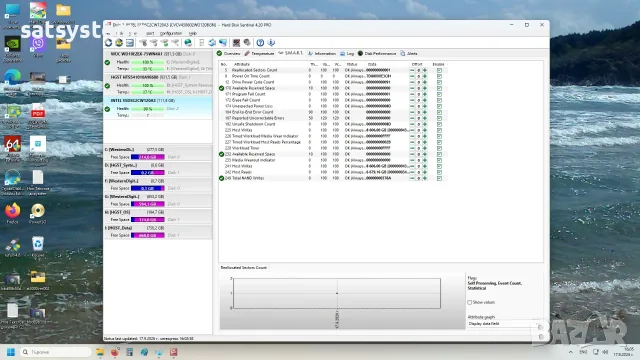Click the grey gear toolbar icon

point(247,42)
